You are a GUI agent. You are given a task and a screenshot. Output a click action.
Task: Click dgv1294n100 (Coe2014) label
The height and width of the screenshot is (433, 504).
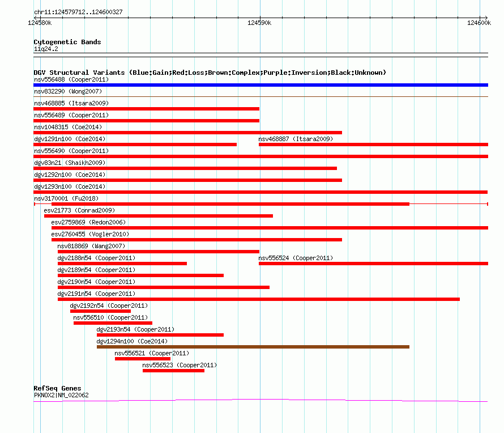coord(132,341)
